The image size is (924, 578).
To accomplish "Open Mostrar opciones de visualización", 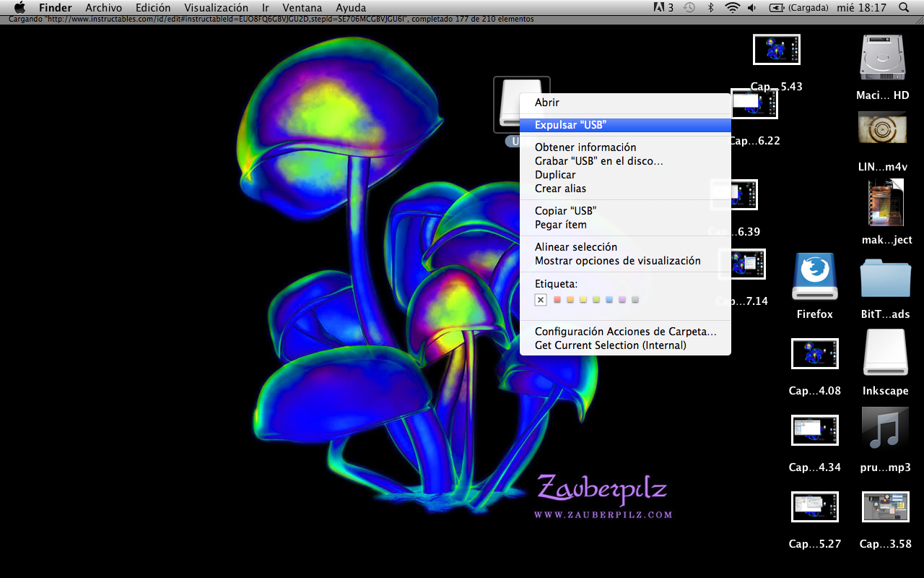I will click(x=625, y=261).
